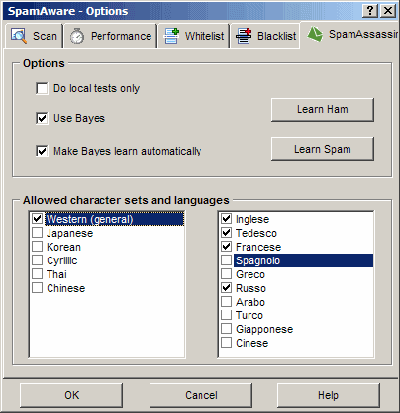Select the Greco row label

(x=250, y=274)
